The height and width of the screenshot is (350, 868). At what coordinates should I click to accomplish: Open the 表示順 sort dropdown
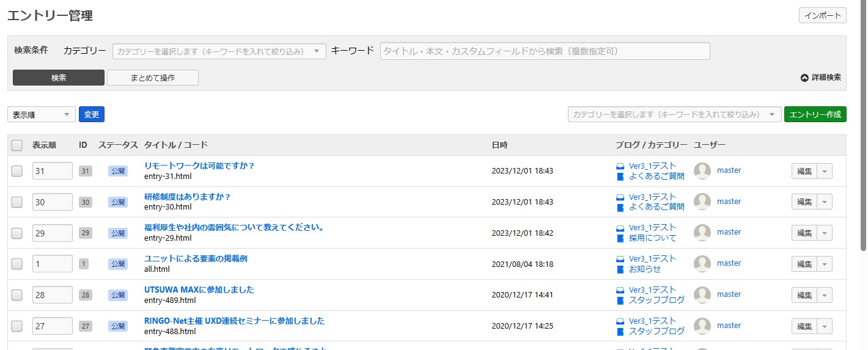[42, 114]
